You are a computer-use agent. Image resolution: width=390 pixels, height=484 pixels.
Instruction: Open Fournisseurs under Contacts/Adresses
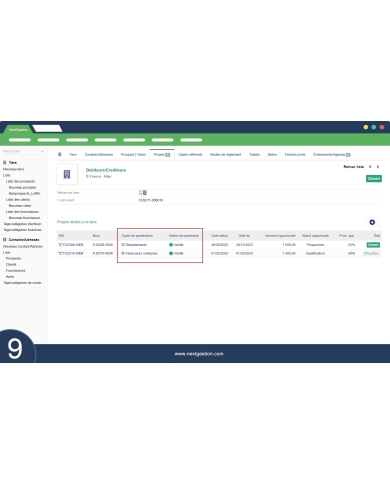pos(16,270)
